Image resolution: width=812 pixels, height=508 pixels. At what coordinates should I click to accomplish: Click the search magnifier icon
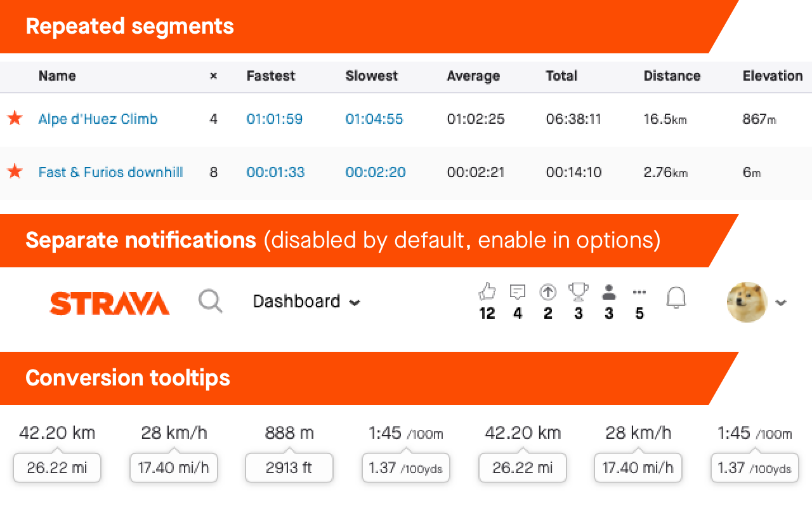211,302
